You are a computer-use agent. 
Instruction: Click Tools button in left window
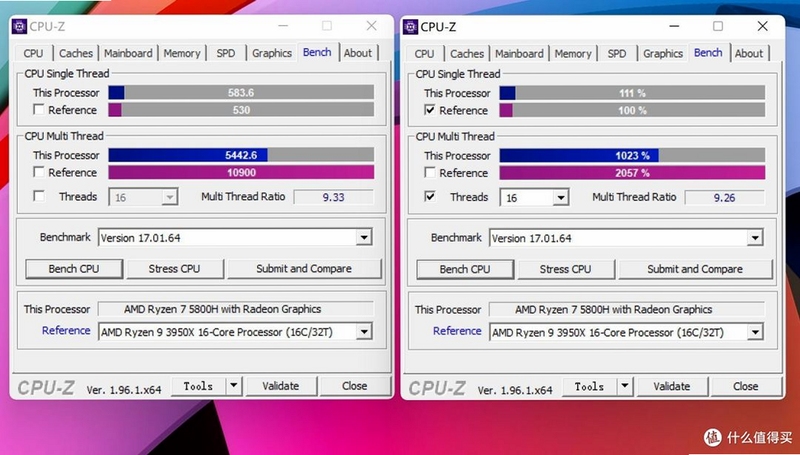[x=198, y=386]
